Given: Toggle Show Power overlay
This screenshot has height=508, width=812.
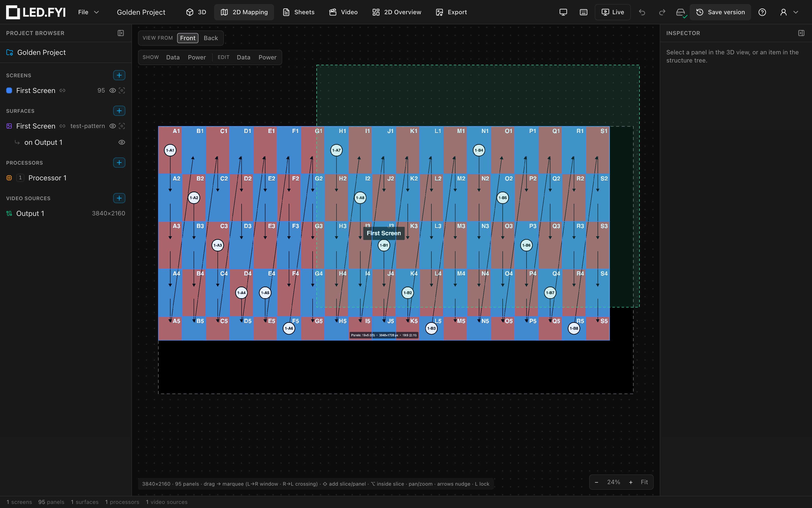Looking at the screenshot, I should coord(197,57).
